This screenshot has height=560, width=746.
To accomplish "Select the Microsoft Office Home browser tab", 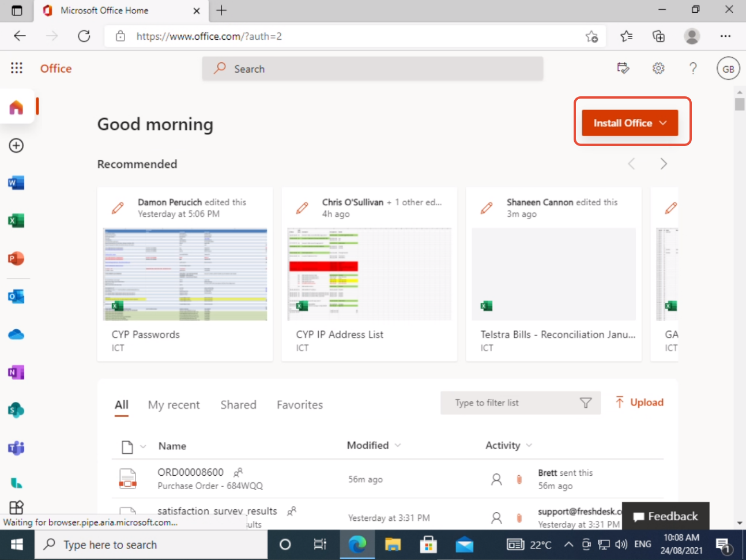I will click(x=121, y=10).
